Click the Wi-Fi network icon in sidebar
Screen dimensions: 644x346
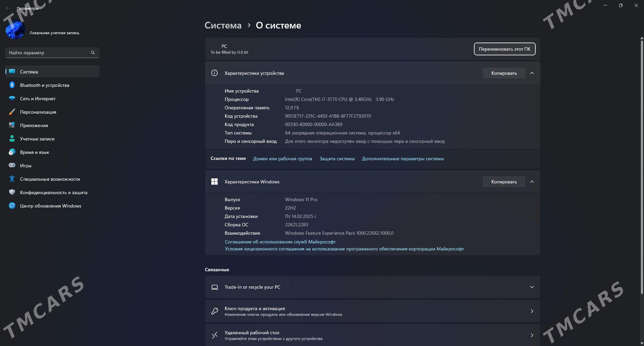(12, 98)
